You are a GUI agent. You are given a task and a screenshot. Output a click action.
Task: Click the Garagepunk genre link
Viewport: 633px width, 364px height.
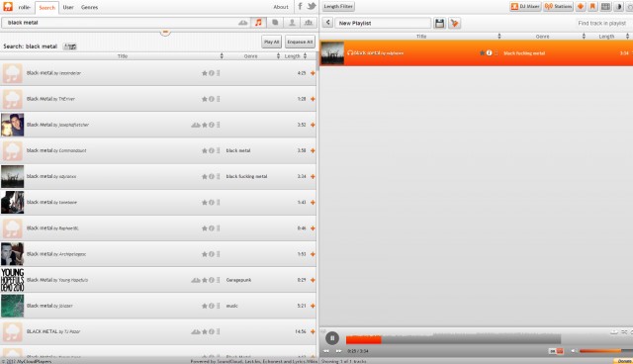(x=238, y=280)
